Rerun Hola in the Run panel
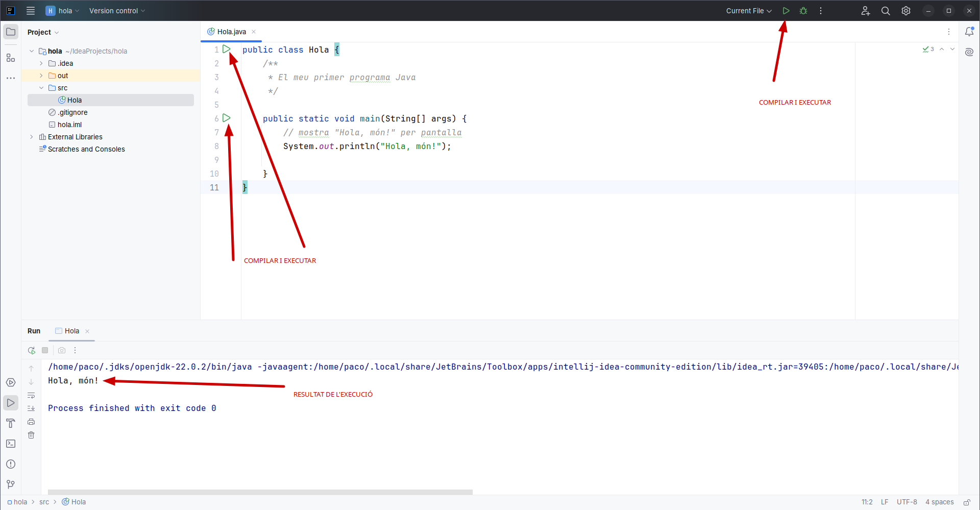 click(32, 350)
